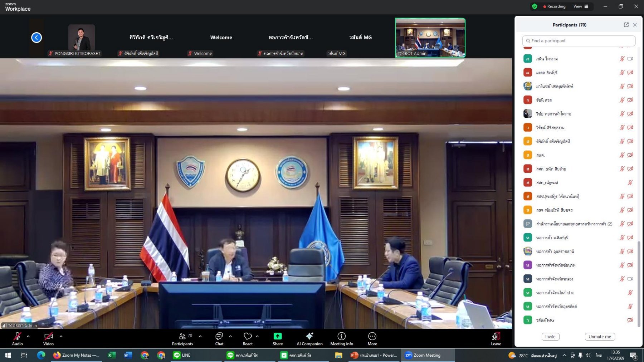The width and height of the screenshot is (644, 362).
Task: Open the React heart icon
Action: click(x=248, y=336)
